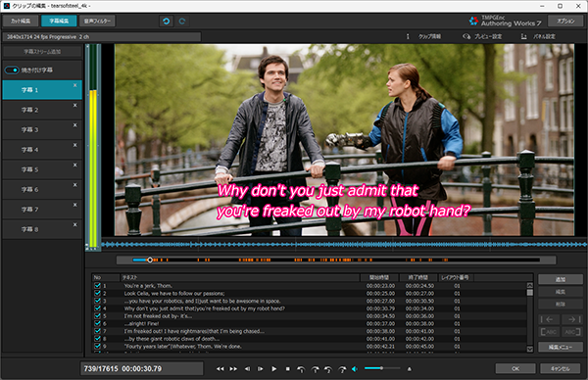Switch to the cut editing tab
Viewport: 588px width, 380px height.
pos(21,21)
